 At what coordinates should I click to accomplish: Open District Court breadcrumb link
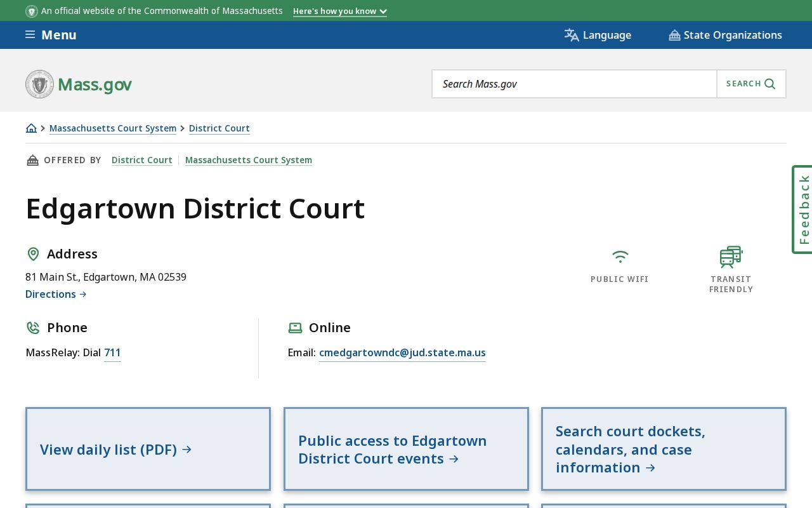pos(219,128)
